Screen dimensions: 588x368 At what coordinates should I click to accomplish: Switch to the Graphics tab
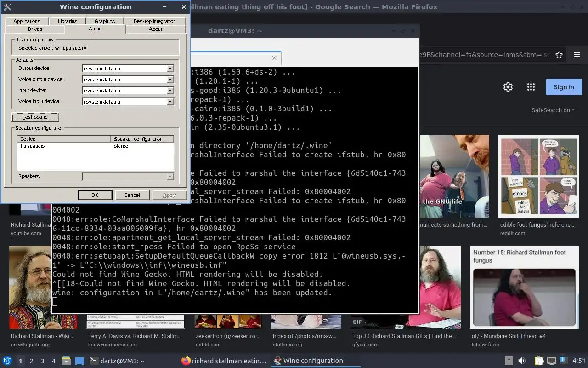tap(105, 21)
